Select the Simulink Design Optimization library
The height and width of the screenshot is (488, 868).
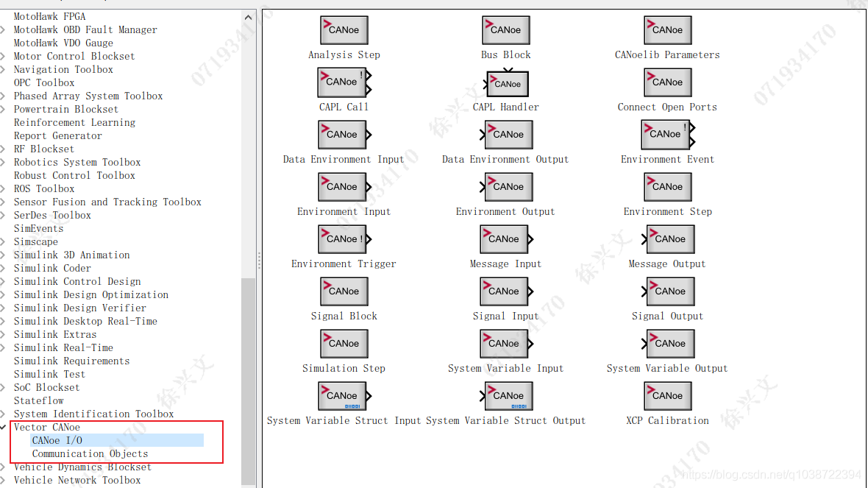[90, 294]
